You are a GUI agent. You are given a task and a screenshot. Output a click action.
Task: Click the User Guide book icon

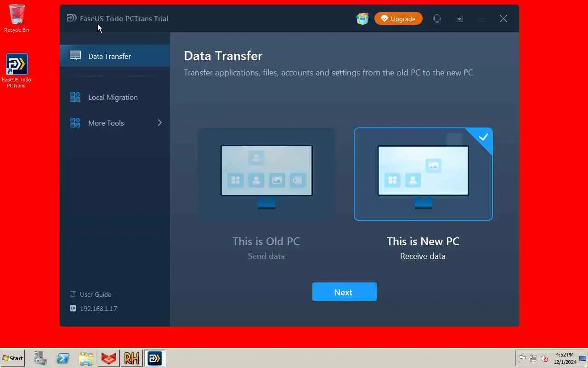[x=73, y=294]
